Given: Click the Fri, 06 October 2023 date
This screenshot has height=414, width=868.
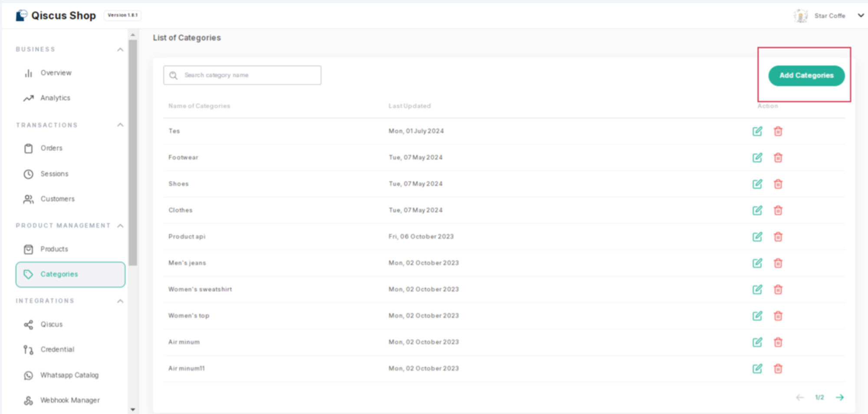Looking at the screenshot, I should [x=421, y=237].
